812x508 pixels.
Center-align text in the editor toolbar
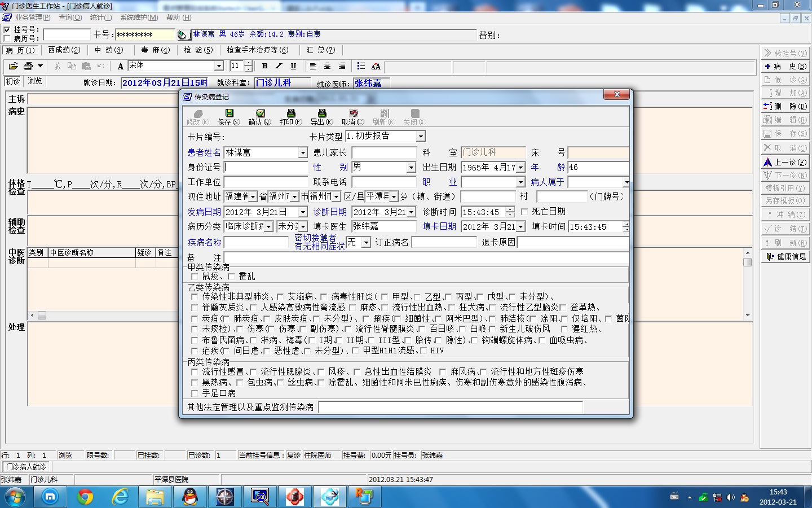click(x=327, y=66)
